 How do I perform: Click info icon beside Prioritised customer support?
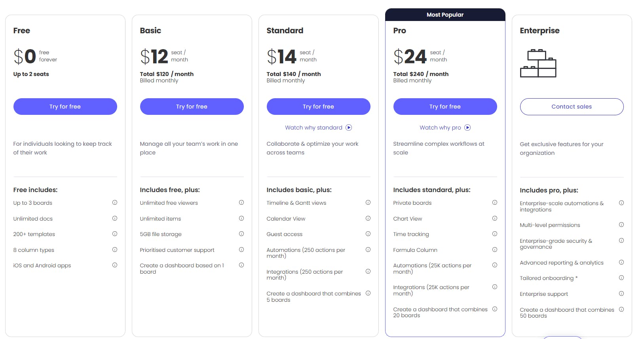pyautogui.click(x=241, y=249)
